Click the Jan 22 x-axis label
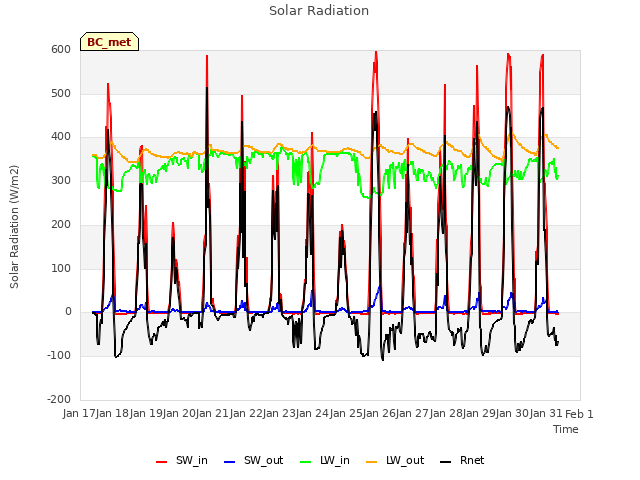Viewport: 640px width, 480px height. (246, 414)
